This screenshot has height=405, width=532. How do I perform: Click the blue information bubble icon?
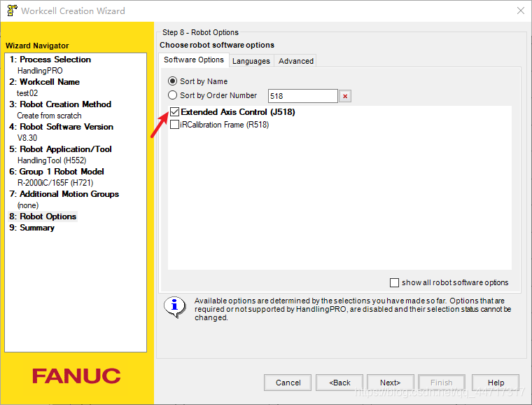174,306
